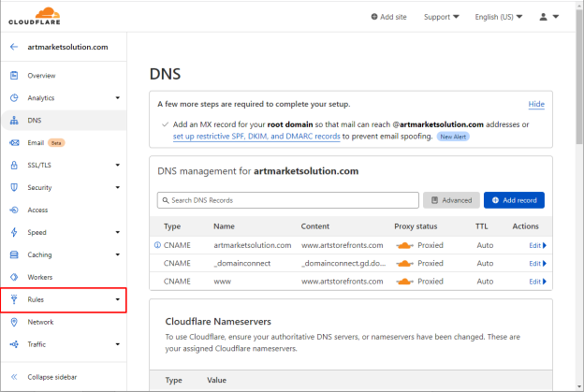Expand the SSL/TLS submenu arrow

point(118,165)
